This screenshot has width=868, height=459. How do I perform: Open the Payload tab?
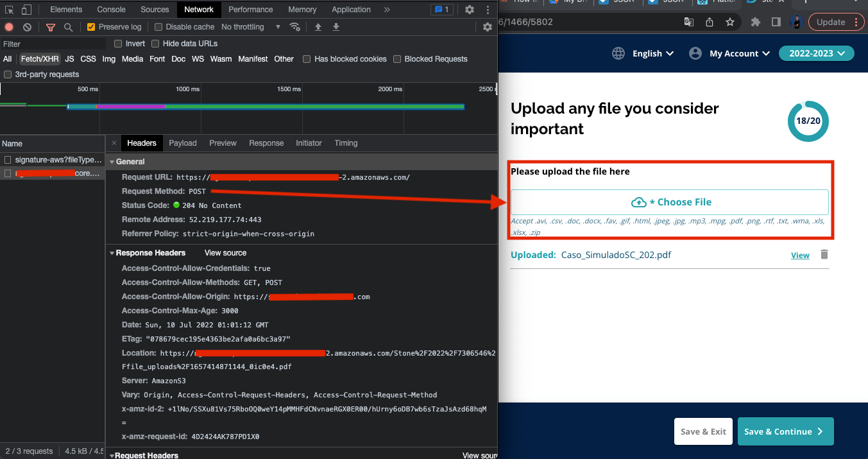[183, 143]
